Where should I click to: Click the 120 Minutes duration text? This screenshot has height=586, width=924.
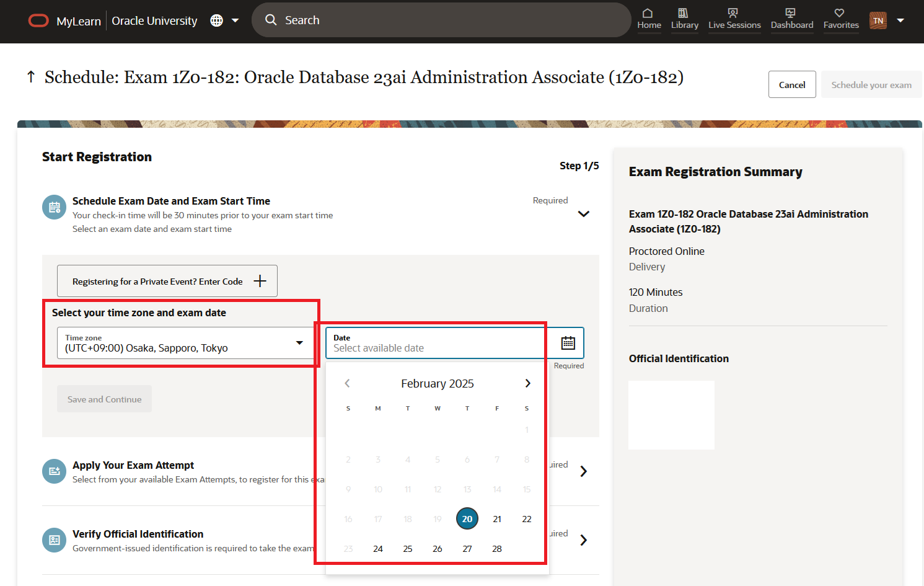click(656, 292)
